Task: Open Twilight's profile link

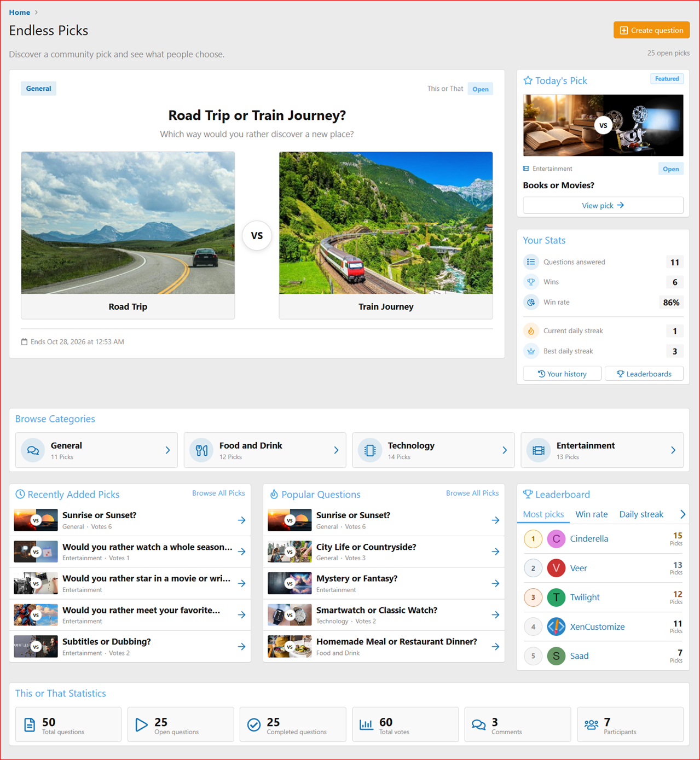Action: coord(585,597)
